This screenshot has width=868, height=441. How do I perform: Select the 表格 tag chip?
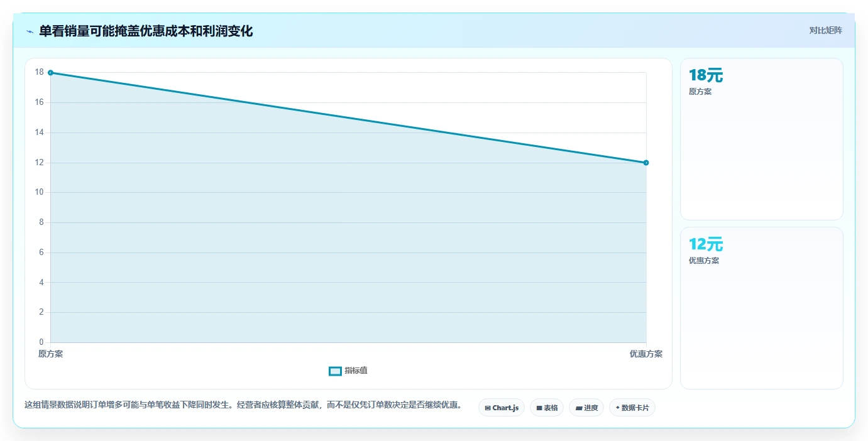pyautogui.click(x=547, y=408)
